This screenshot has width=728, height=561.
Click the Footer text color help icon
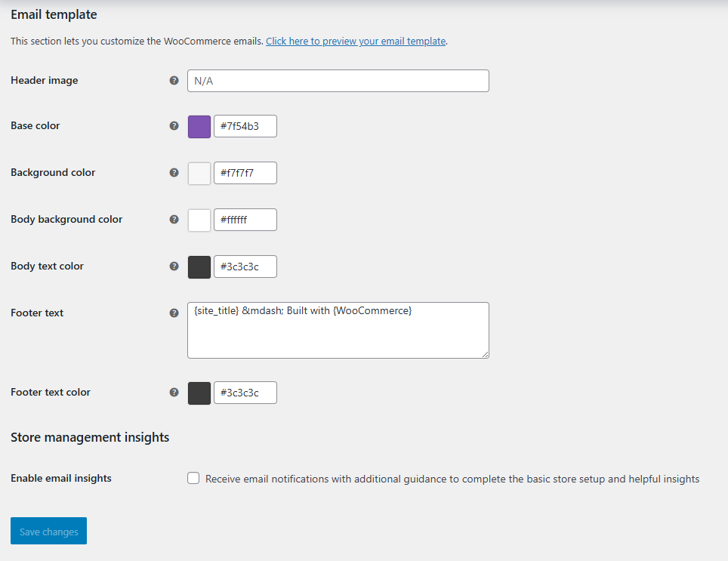(174, 393)
